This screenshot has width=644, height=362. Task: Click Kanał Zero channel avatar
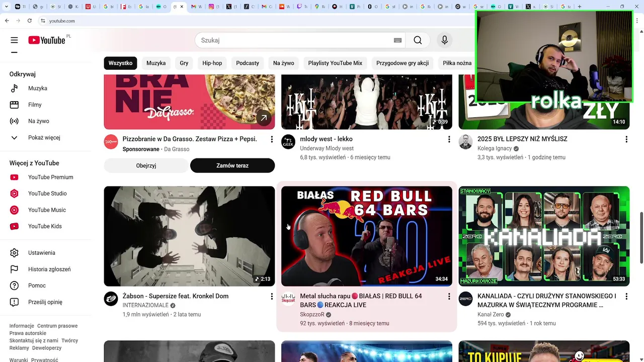[465, 299]
